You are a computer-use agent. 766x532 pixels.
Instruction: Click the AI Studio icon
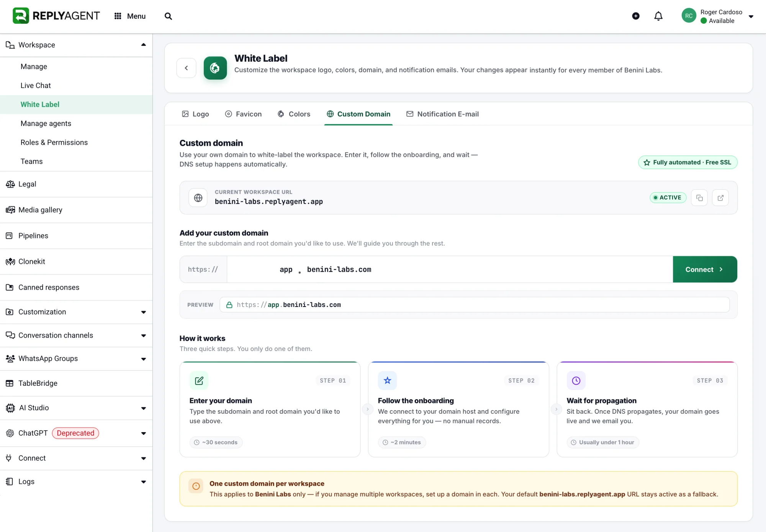click(10, 408)
